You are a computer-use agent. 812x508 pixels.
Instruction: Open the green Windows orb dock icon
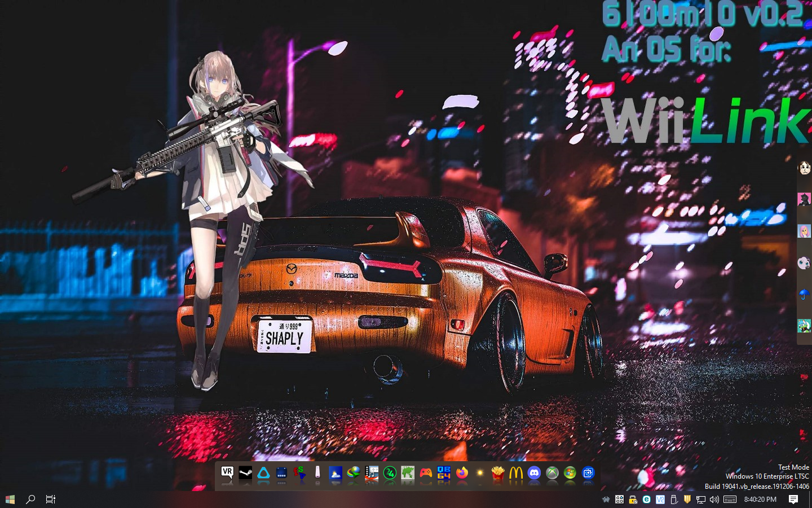570,473
